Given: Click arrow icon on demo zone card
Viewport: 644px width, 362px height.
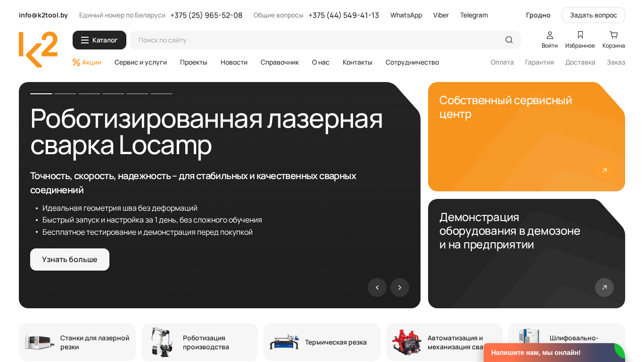Looking at the screenshot, I should coord(604,288).
